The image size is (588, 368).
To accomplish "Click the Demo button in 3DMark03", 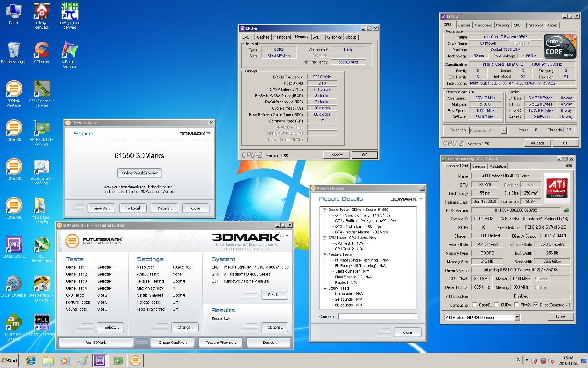I will tap(270, 342).
